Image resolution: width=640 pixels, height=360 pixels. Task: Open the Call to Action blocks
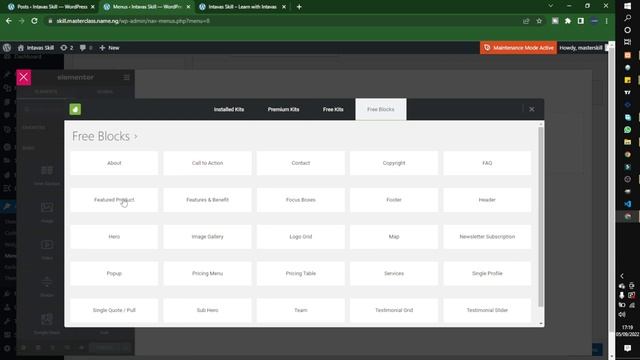(207, 163)
